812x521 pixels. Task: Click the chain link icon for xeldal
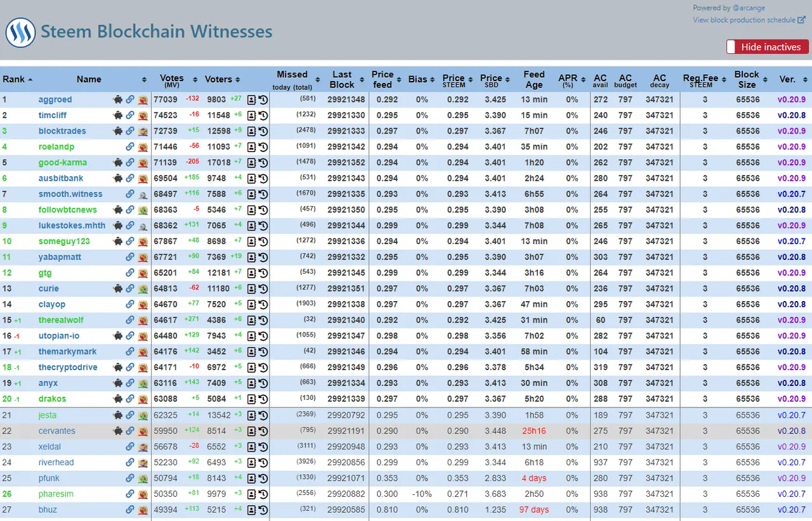pyautogui.click(x=130, y=447)
